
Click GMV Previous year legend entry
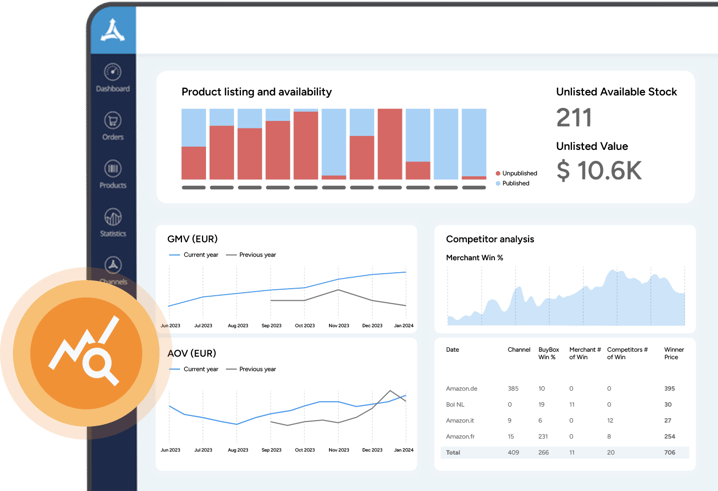(x=251, y=255)
